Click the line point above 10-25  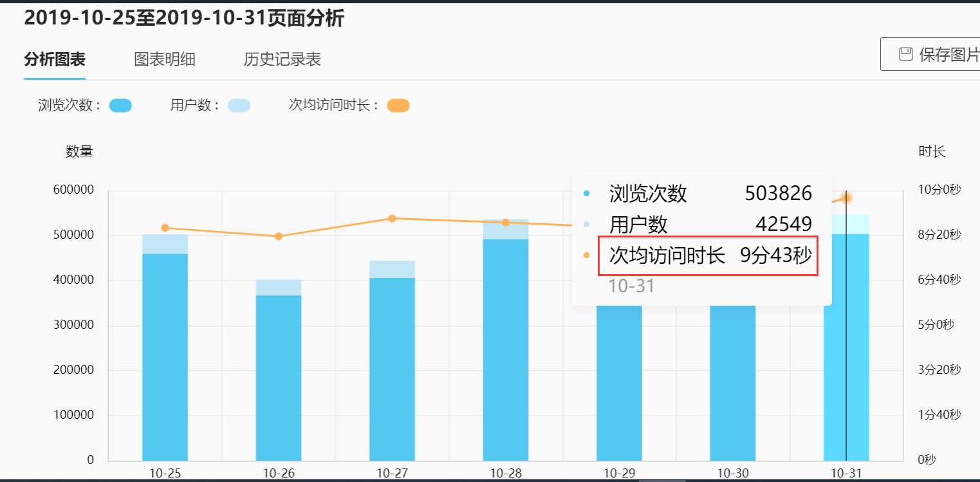click(165, 228)
